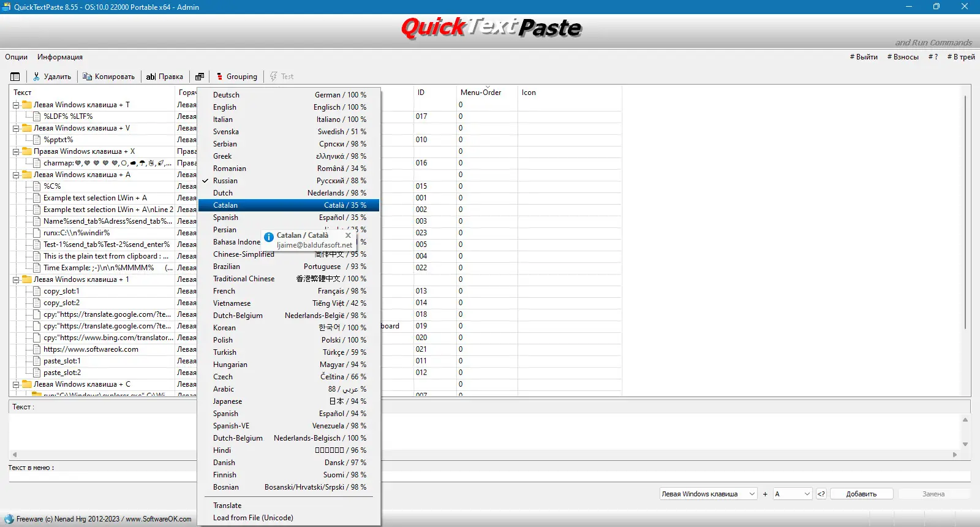Click the Удалить scissors toolbar button
The width and height of the screenshot is (980, 527).
click(52, 77)
